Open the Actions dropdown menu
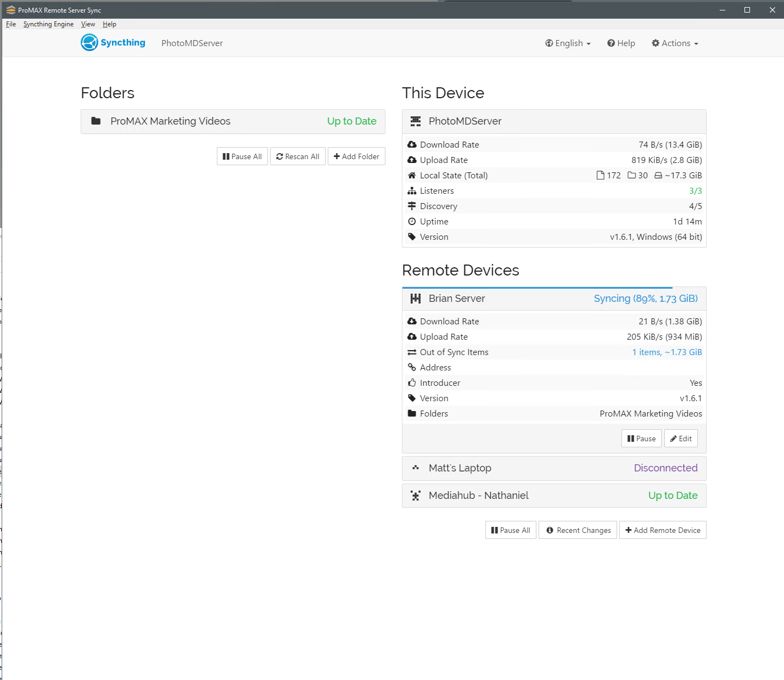Screen dimensions: 784x680 pos(675,43)
